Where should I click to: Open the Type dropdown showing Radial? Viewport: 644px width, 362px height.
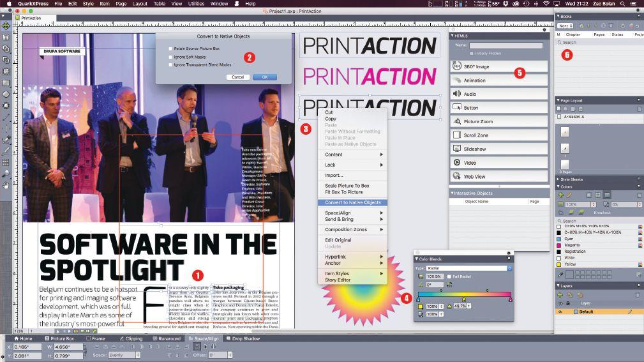[x=468, y=268]
